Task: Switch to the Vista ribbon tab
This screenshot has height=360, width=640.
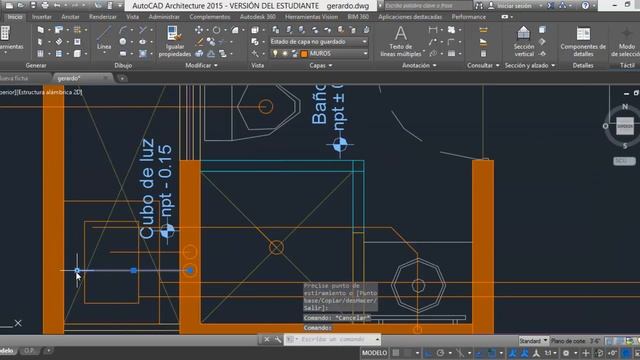Action: coord(132,17)
